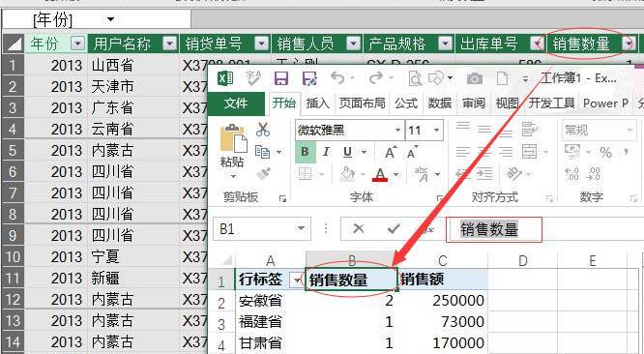Open the 年份 column filter dropdown
644x354 pixels.
(77, 44)
